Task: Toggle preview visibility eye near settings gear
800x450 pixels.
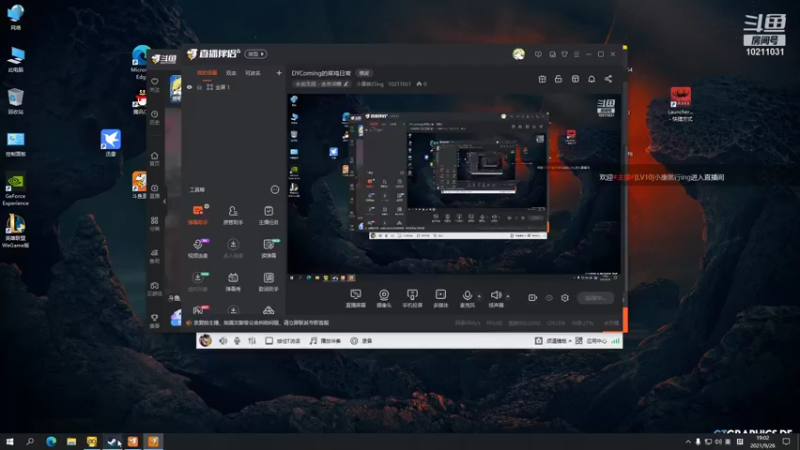Action: click(x=549, y=297)
